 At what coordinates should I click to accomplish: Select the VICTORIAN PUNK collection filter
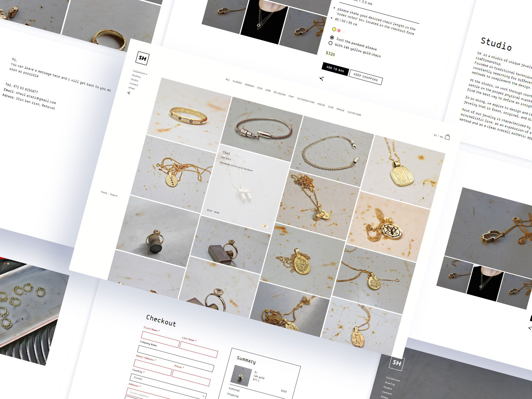[x=306, y=101]
